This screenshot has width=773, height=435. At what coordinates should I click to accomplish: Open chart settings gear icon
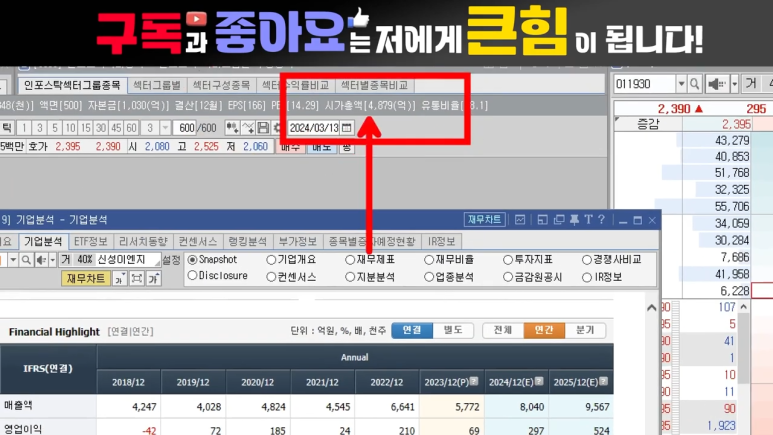[278, 128]
